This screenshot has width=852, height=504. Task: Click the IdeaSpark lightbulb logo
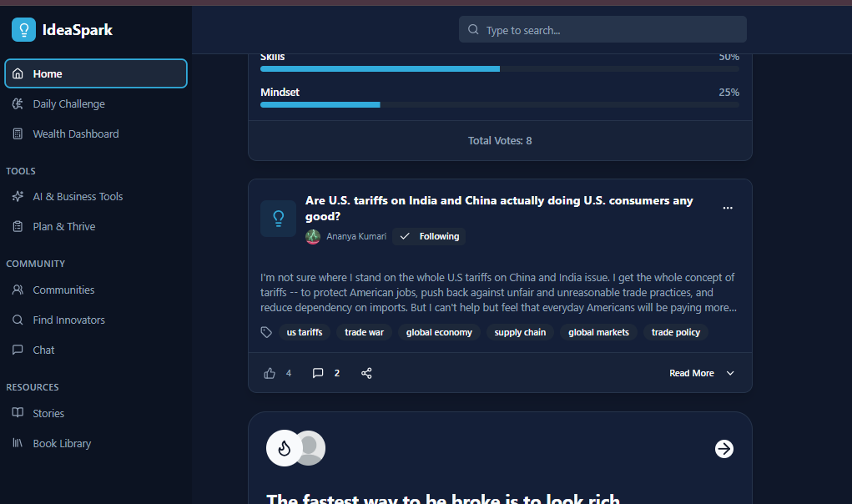click(23, 30)
